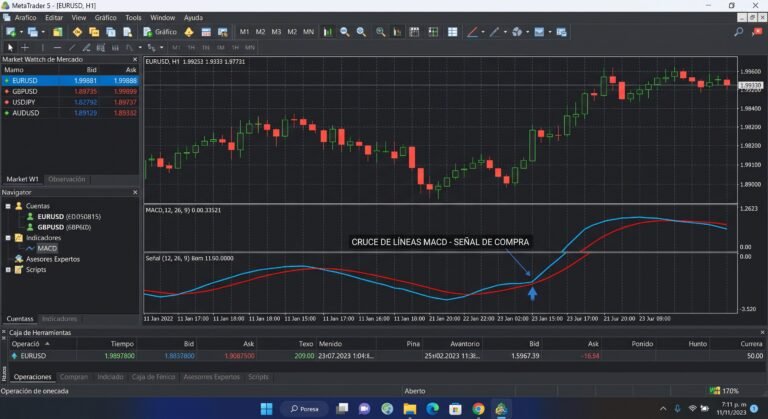768x419 pixels.
Task: Click the grey magnifier icon after zoom in
Action: point(381,32)
